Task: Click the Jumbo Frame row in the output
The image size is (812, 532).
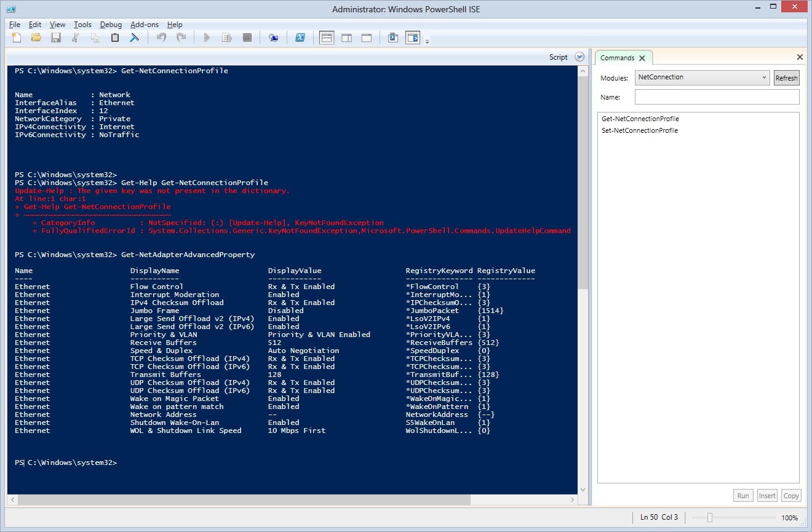Action: 259,311
